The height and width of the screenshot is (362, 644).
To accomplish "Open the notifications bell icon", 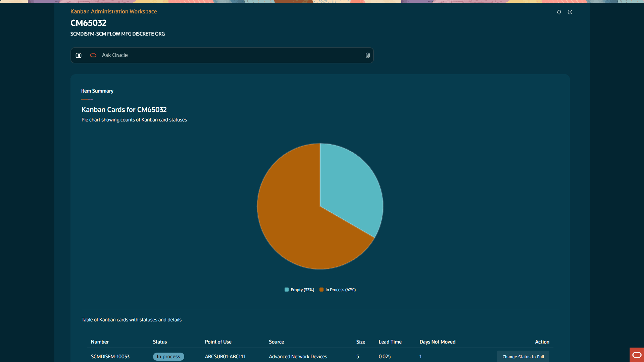I will [x=559, y=12].
